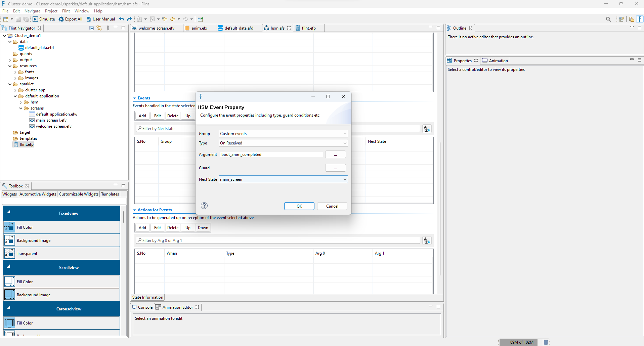644x346 pixels.
Task: Run garbage collector trash icon
Action: (x=546, y=342)
